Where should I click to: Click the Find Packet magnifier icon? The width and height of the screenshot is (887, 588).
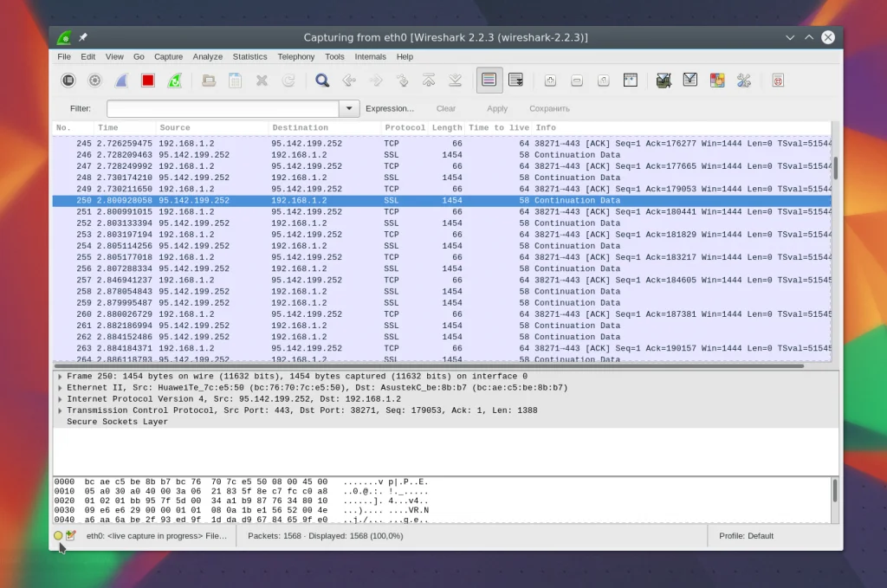tap(322, 81)
